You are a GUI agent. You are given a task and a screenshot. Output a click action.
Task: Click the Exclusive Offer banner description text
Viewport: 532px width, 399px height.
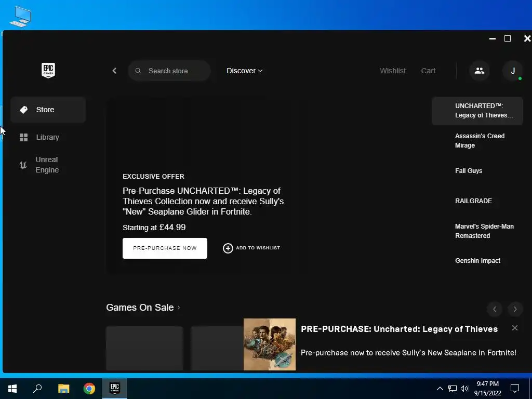tap(203, 201)
